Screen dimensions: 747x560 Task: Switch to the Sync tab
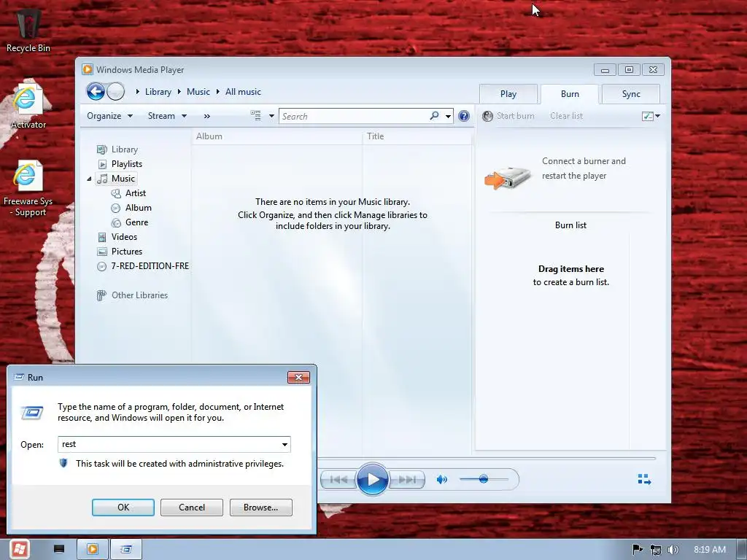point(631,94)
